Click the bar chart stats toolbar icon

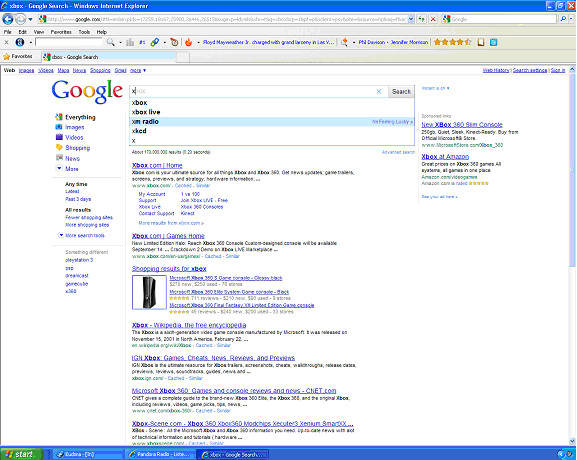(130, 42)
